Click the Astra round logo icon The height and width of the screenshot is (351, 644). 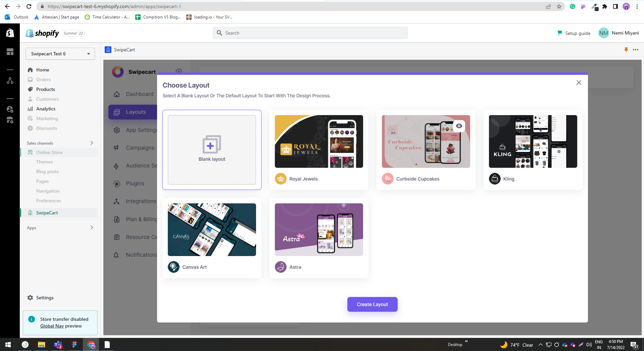(281, 267)
